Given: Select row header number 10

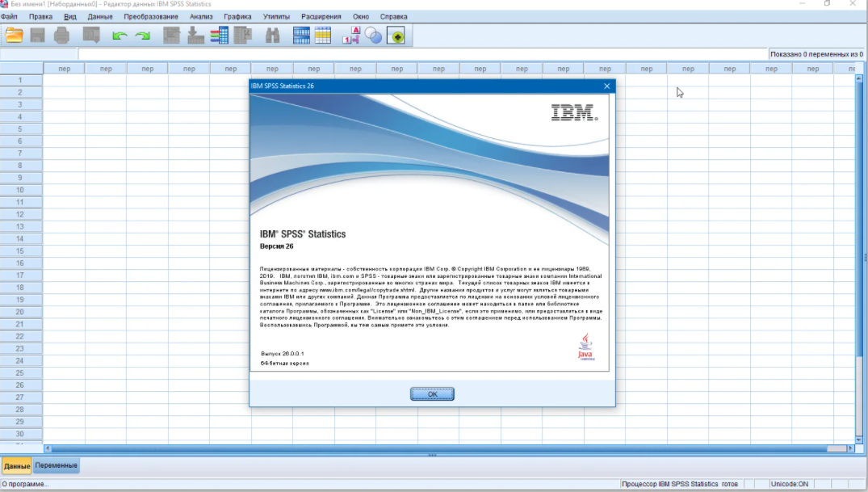Looking at the screenshot, I should (21, 190).
